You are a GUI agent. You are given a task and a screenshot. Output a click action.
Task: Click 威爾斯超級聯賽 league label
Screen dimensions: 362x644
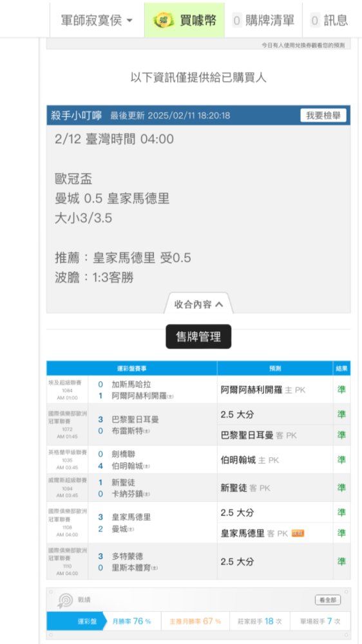click(x=68, y=480)
